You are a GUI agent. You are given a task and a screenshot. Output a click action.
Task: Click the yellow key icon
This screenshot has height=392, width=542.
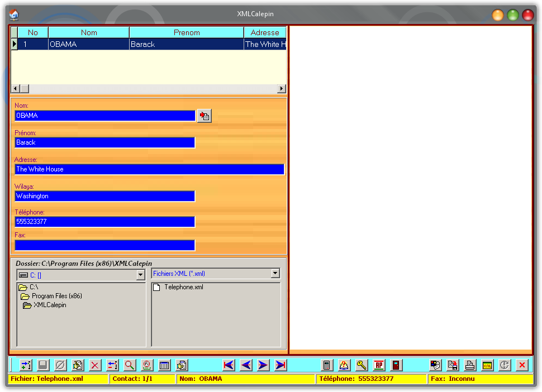point(362,365)
